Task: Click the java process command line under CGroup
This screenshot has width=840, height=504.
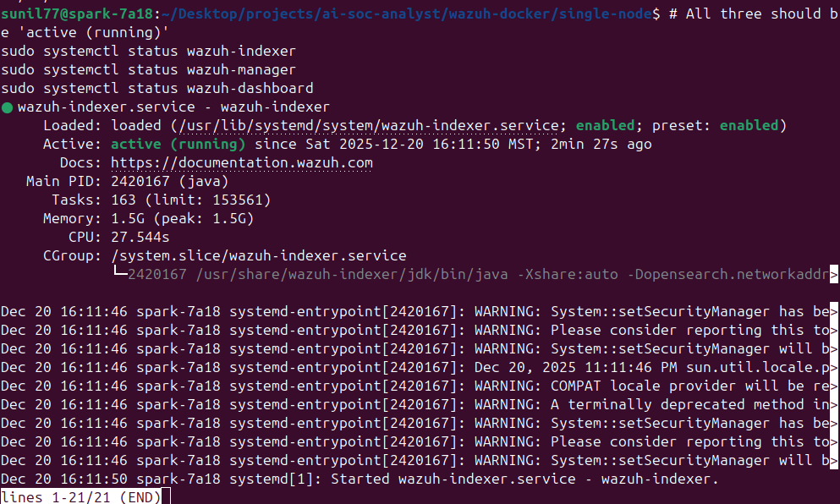Action: click(x=479, y=275)
